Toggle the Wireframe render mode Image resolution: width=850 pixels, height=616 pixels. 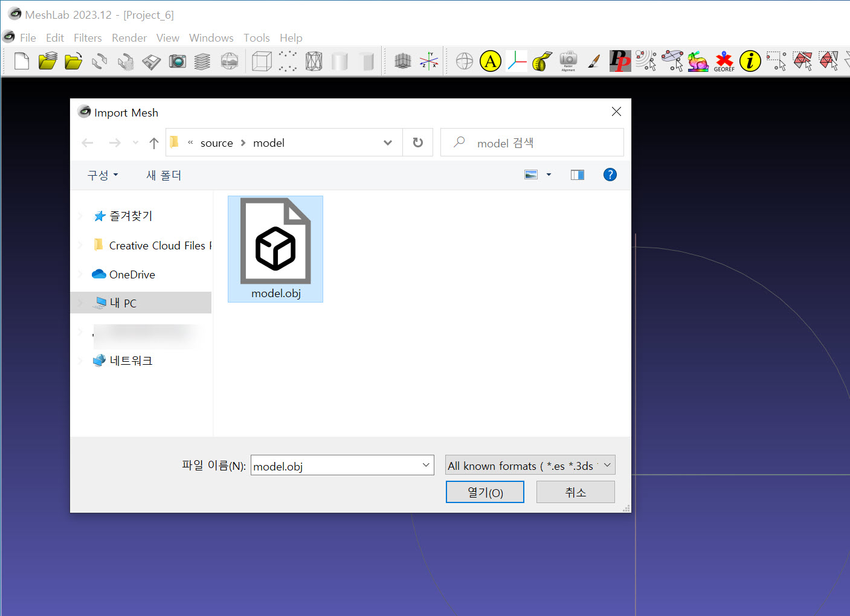tap(314, 61)
